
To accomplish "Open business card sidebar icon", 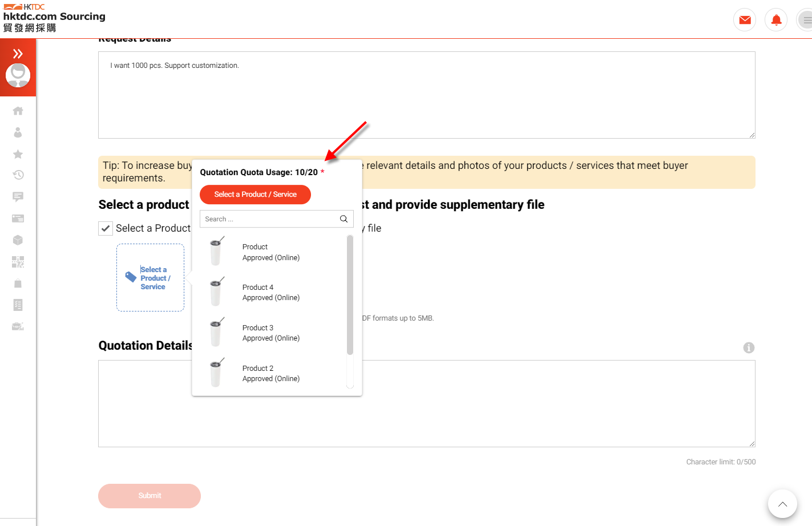I will pyautogui.click(x=18, y=219).
